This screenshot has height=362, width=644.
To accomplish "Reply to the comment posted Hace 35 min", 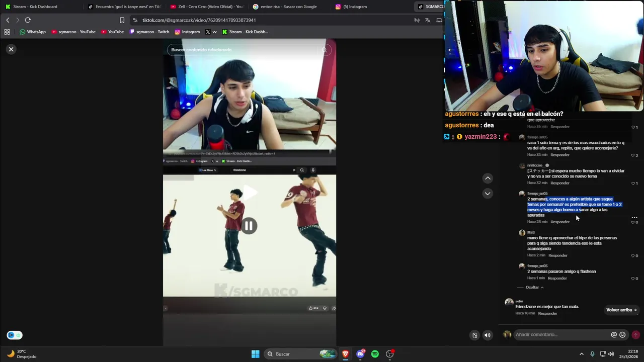I will tap(560, 155).
